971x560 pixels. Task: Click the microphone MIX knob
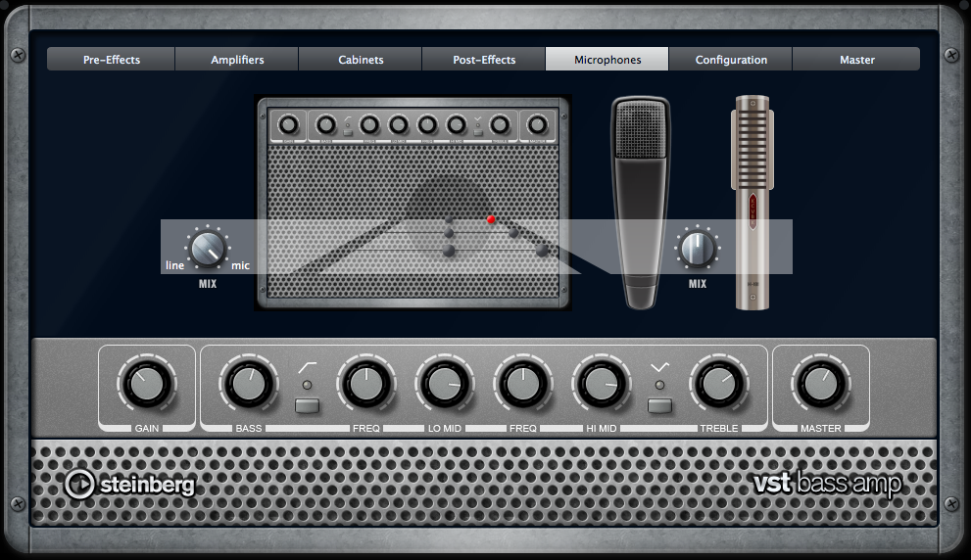(x=698, y=248)
